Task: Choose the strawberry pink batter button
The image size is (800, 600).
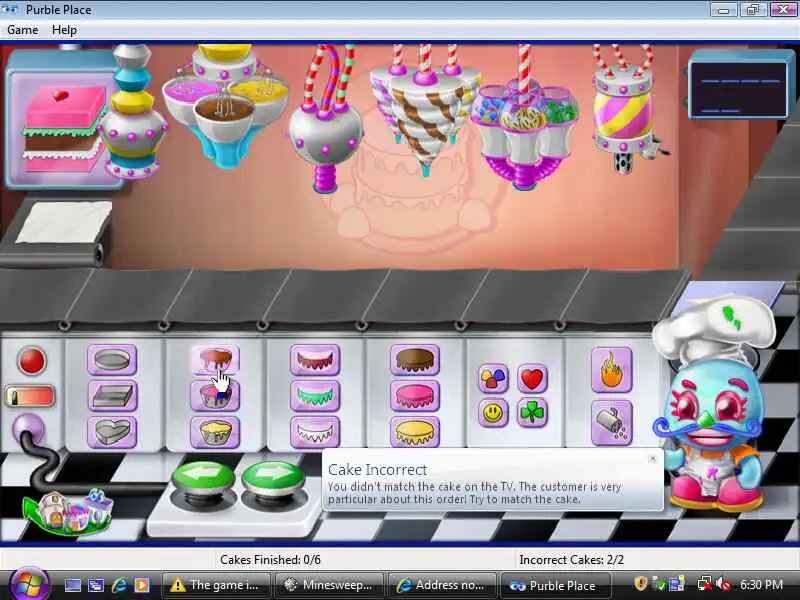Action: 215,396
